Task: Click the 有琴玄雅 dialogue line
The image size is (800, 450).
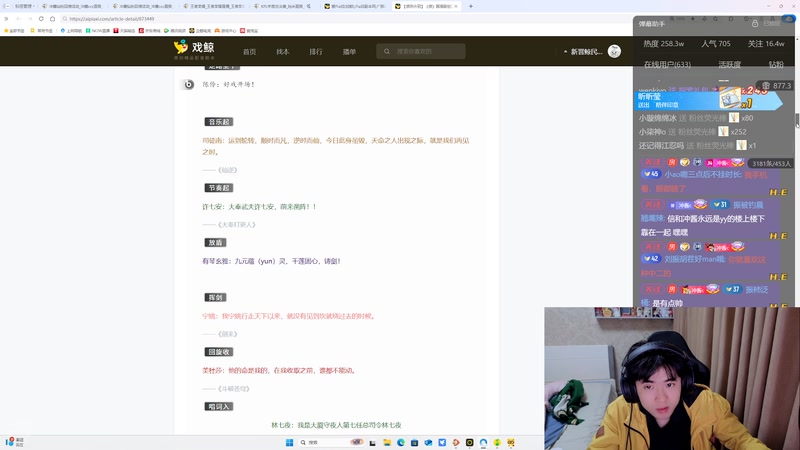Action: 271,261
